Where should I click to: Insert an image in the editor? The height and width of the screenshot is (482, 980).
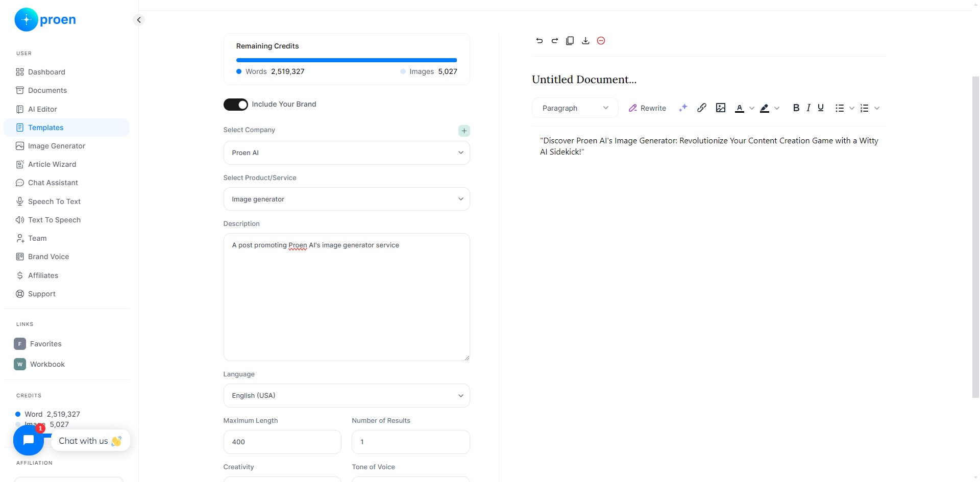pos(721,108)
